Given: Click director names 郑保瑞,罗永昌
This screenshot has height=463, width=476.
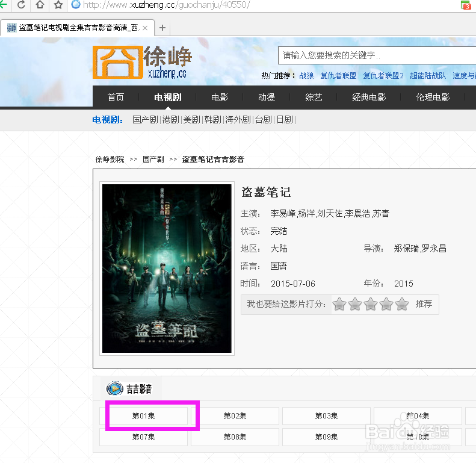Looking at the screenshot, I should [x=420, y=249].
